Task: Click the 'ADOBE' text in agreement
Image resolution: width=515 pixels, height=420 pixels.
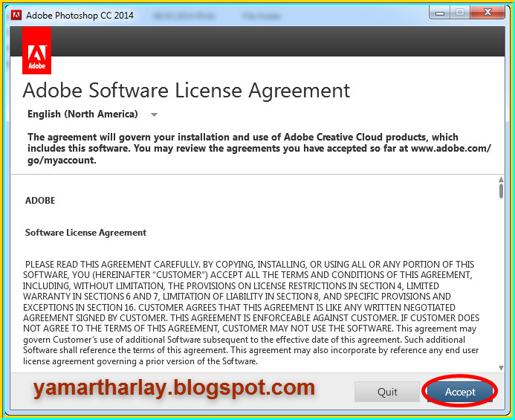Action: tap(40, 201)
